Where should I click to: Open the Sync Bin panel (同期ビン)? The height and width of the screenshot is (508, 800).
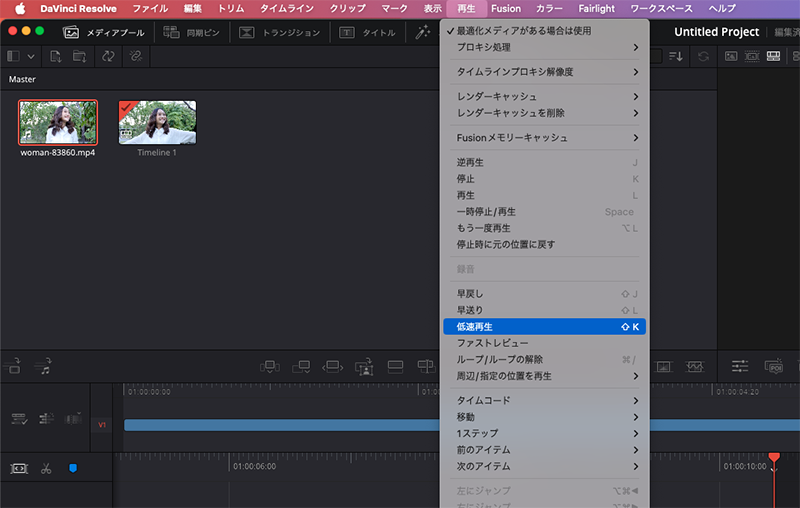pos(191,33)
